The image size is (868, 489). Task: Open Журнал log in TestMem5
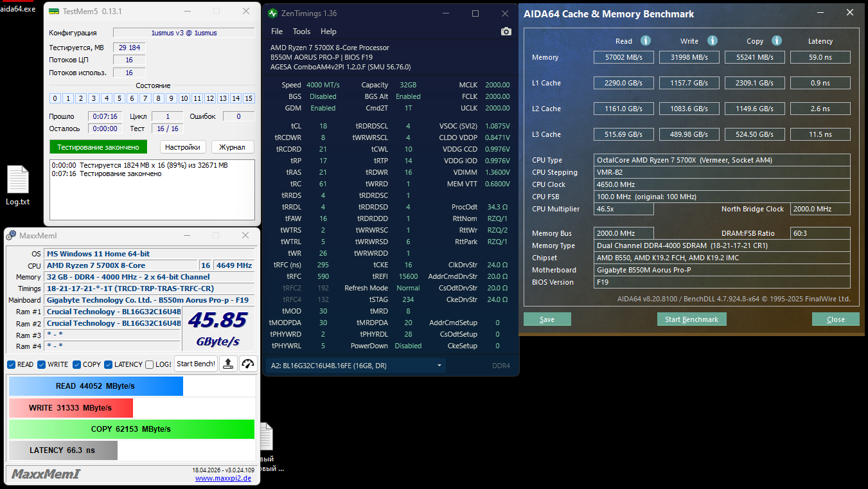pyautogui.click(x=232, y=147)
